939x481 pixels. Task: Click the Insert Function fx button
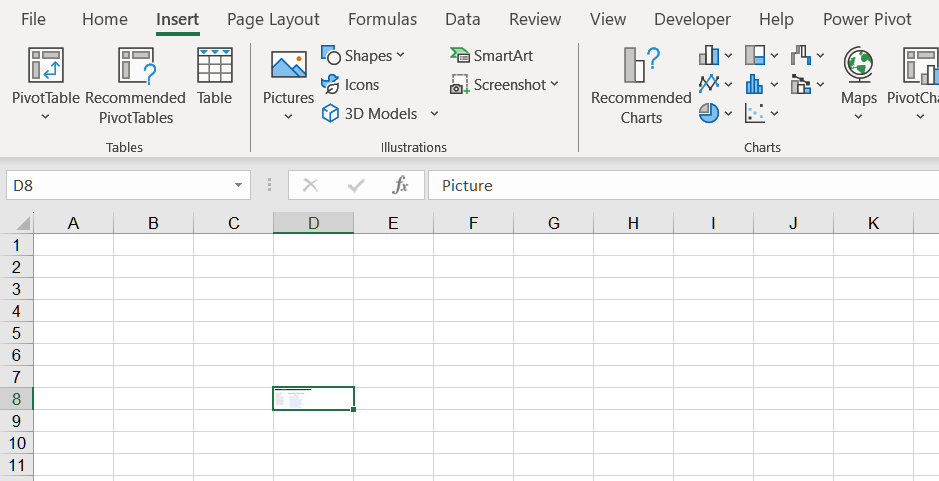pos(400,185)
